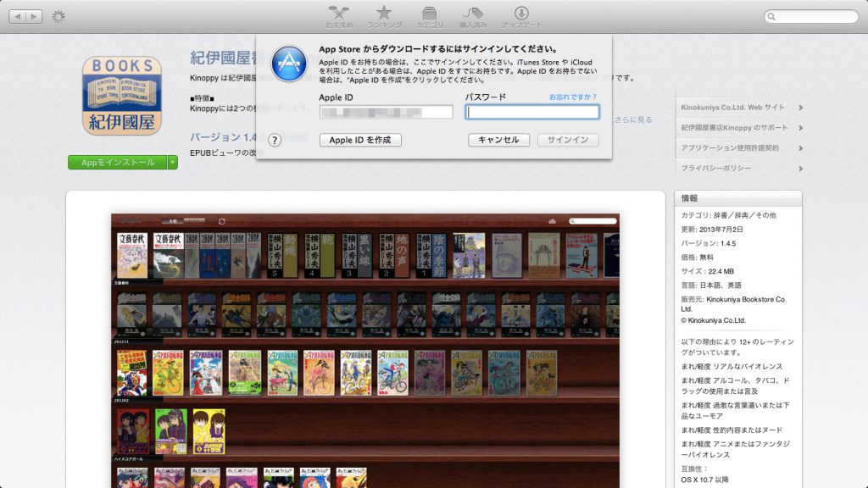Click the 紀伊國屋 BOOKS app icon
Image resolution: width=868 pixels, height=488 pixels.
[122, 95]
